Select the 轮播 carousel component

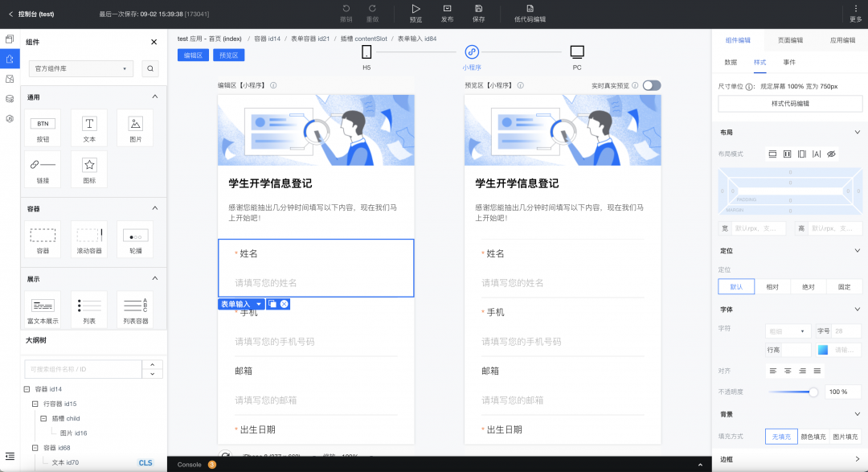136,240
